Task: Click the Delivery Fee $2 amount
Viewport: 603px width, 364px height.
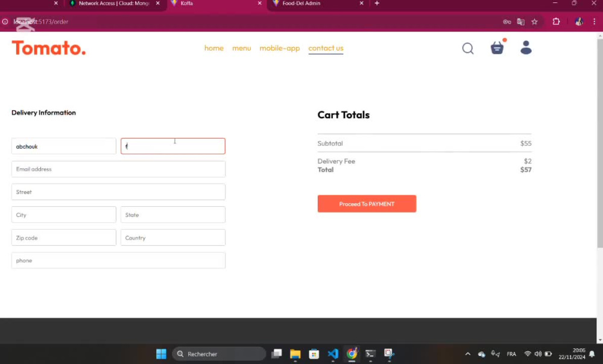Action: tap(528, 161)
